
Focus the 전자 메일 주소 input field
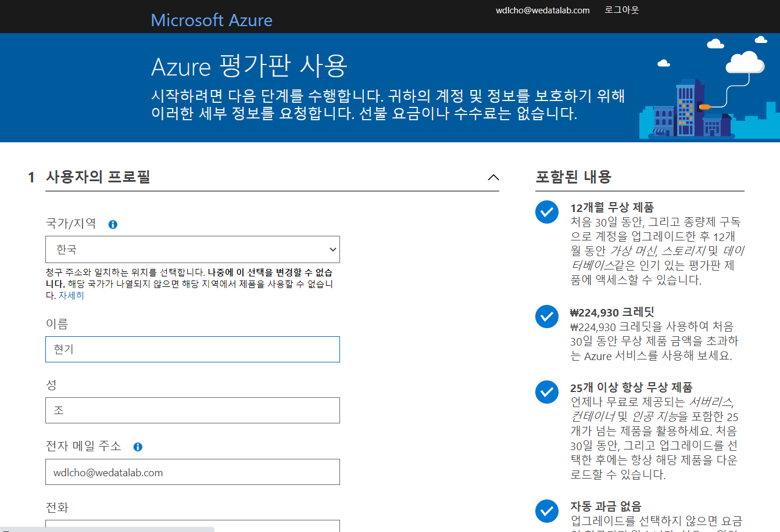tap(192, 472)
